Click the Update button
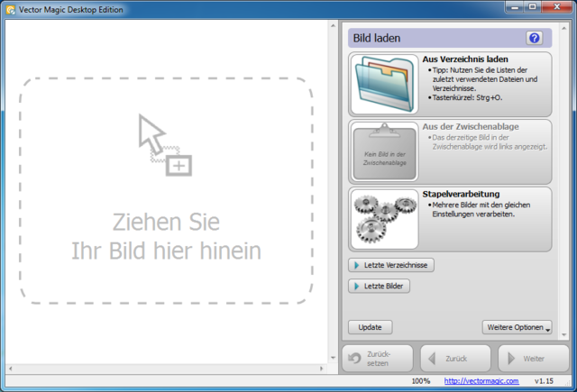This screenshot has height=392, width=577. pyautogui.click(x=371, y=327)
